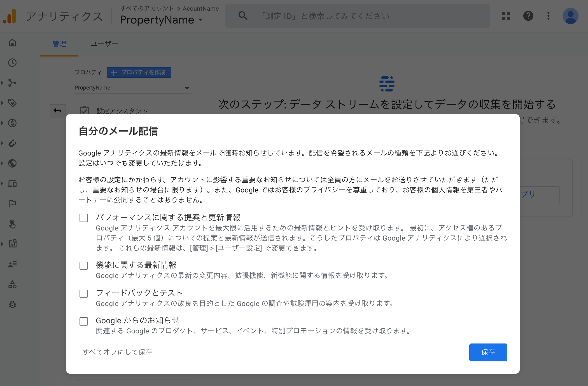Click the 測定 ID search input field
This screenshot has width=588, height=386.
click(358, 16)
